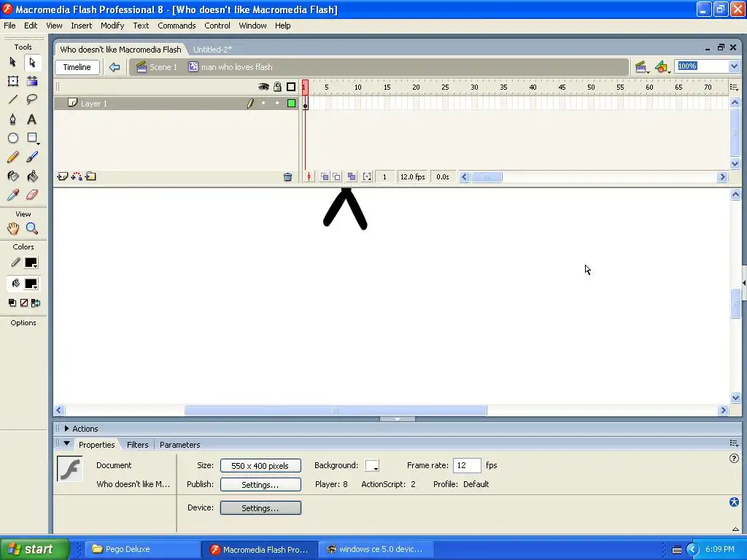Image resolution: width=747 pixels, height=560 pixels.
Task: Open Publish Settings button
Action: 260,485
